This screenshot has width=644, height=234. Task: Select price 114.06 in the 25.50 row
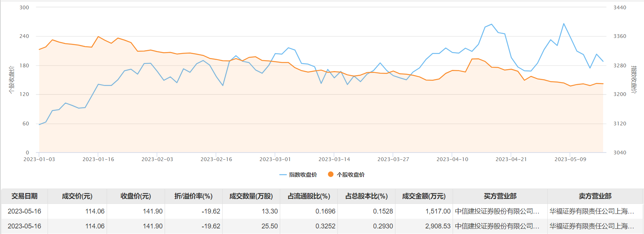95,226
